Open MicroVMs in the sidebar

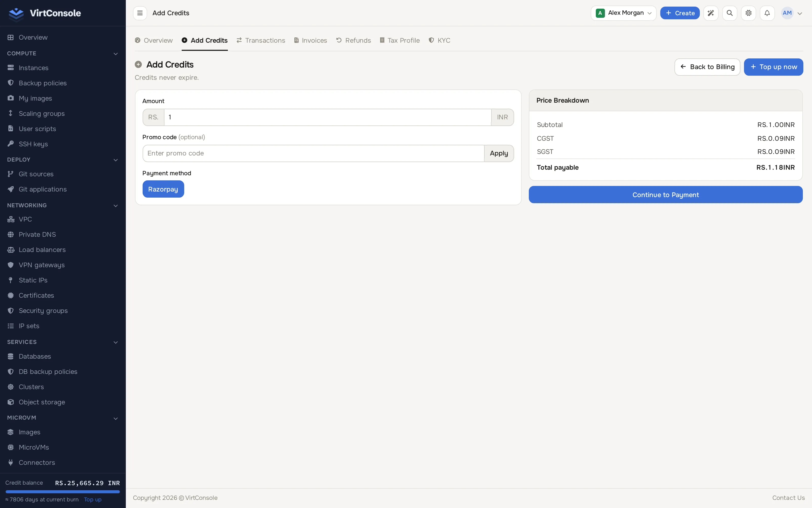(63, 447)
